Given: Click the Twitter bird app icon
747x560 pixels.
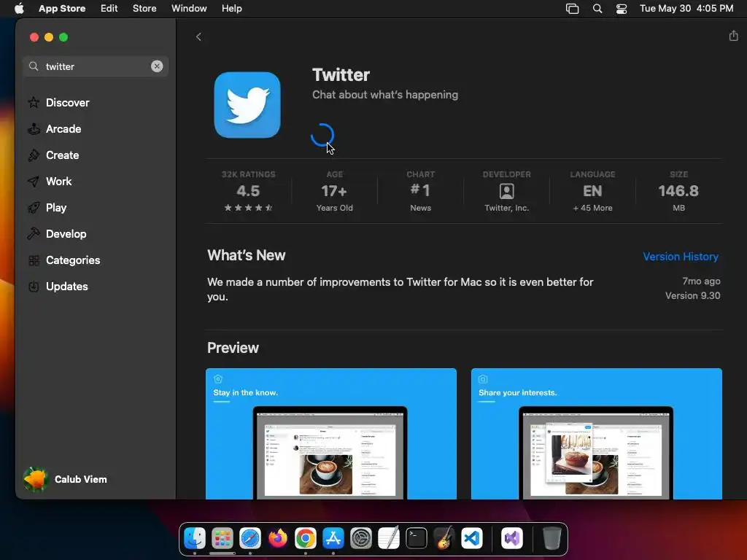Looking at the screenshot, I should (247, 105).
